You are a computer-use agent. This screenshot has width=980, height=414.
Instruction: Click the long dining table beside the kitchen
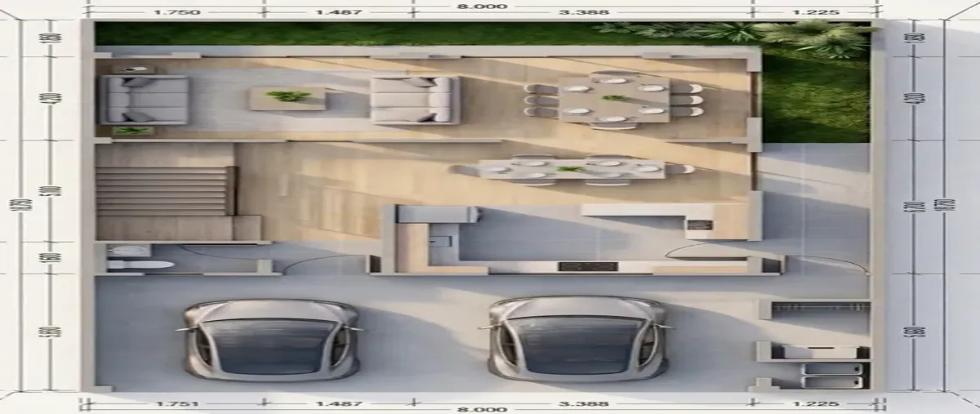click(x=570, y=169)
